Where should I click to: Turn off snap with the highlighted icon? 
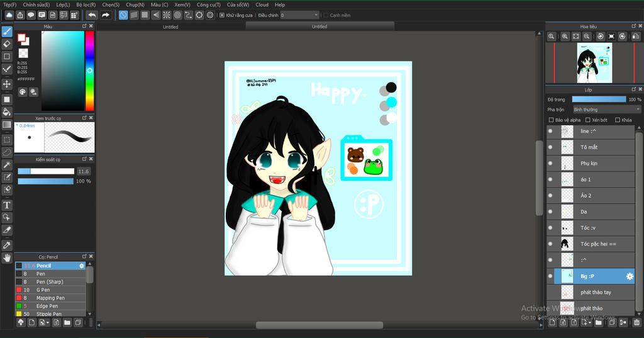pos(123,15)
